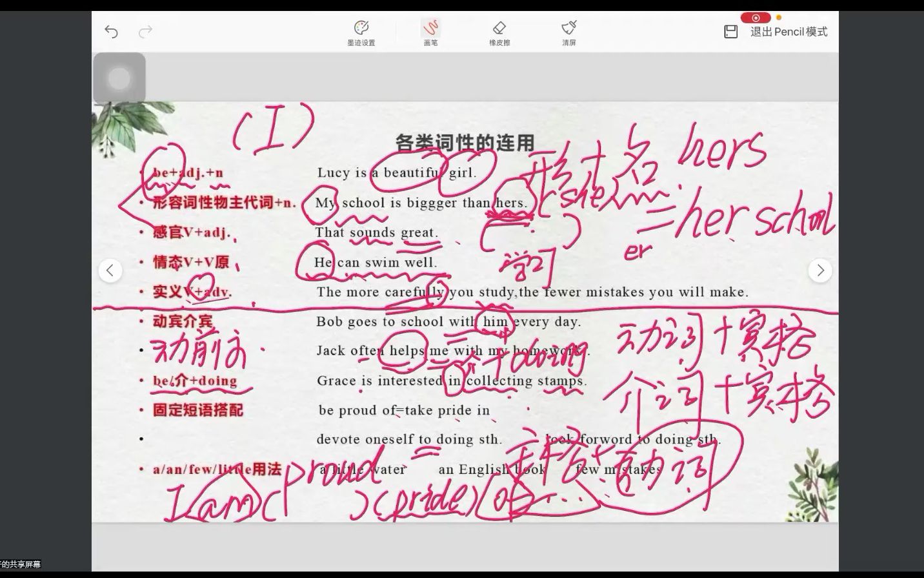Click 'Bob goes to school with him every day.'
Screen dimensions: 924x578
coord(448,321)
